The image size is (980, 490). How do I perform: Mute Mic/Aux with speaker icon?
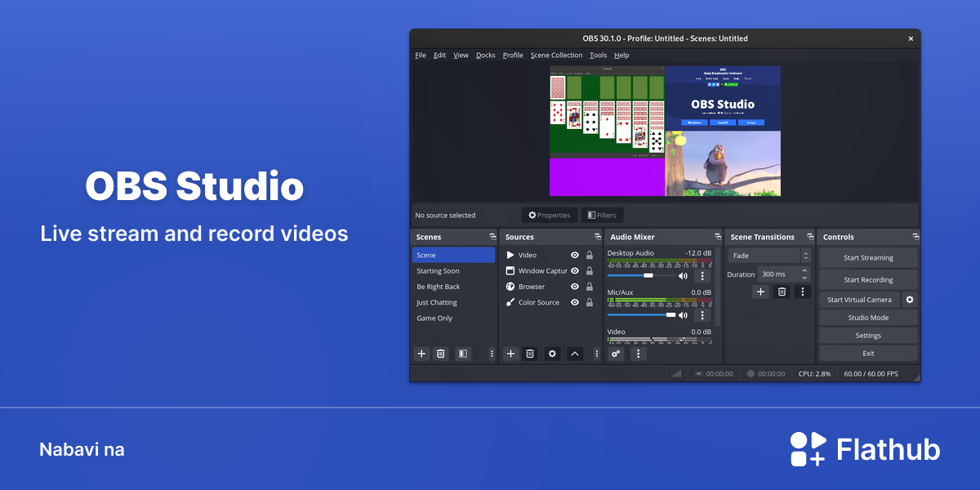(683, 315)
